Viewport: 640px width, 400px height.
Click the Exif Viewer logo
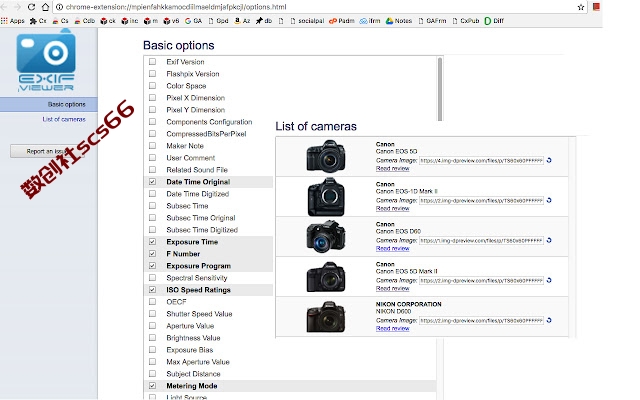point(46,62)
